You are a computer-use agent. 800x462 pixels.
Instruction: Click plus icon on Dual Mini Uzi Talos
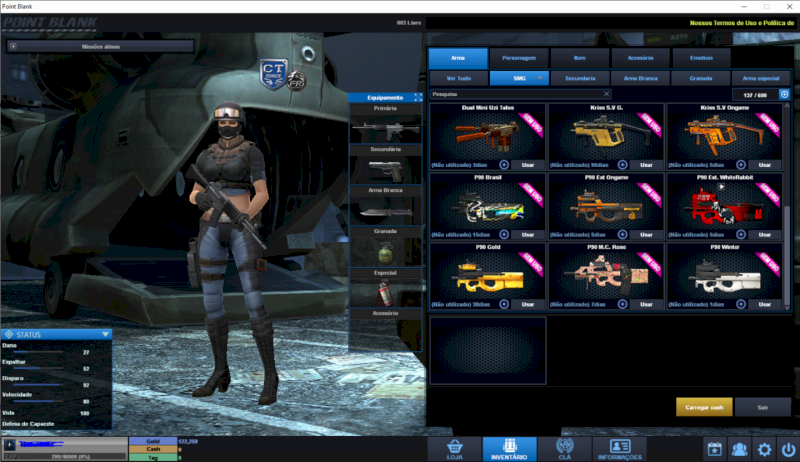(504, 165)
